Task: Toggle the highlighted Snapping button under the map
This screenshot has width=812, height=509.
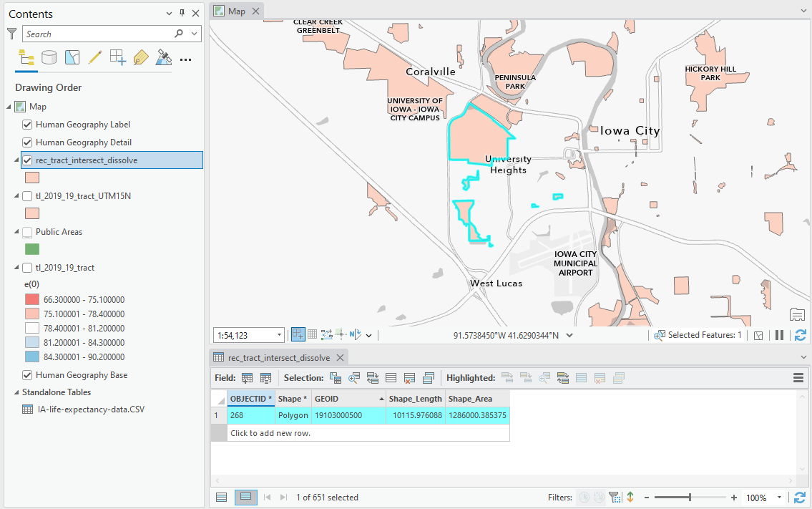Action: (298, 335)
